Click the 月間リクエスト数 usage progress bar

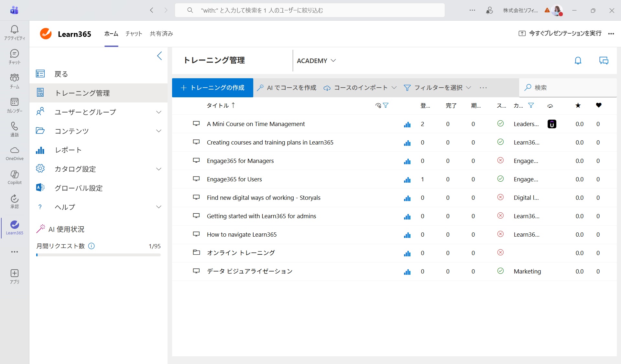tap(98, 255)
